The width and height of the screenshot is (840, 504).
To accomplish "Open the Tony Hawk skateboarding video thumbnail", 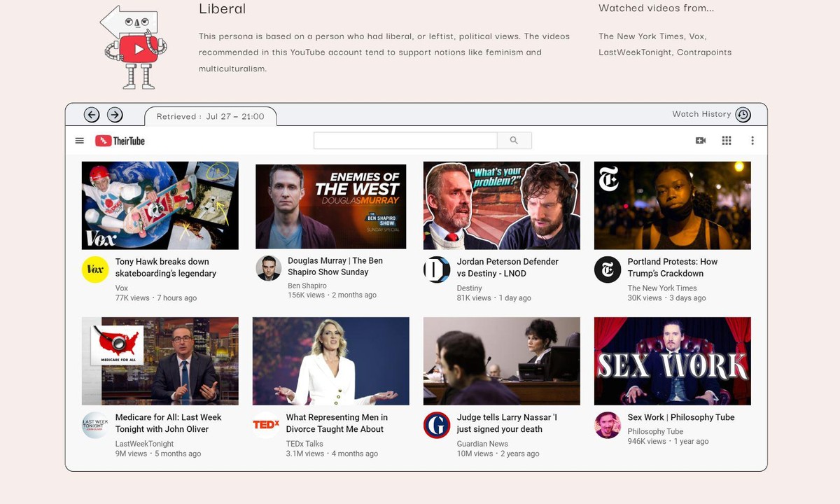I will [160, 206].
